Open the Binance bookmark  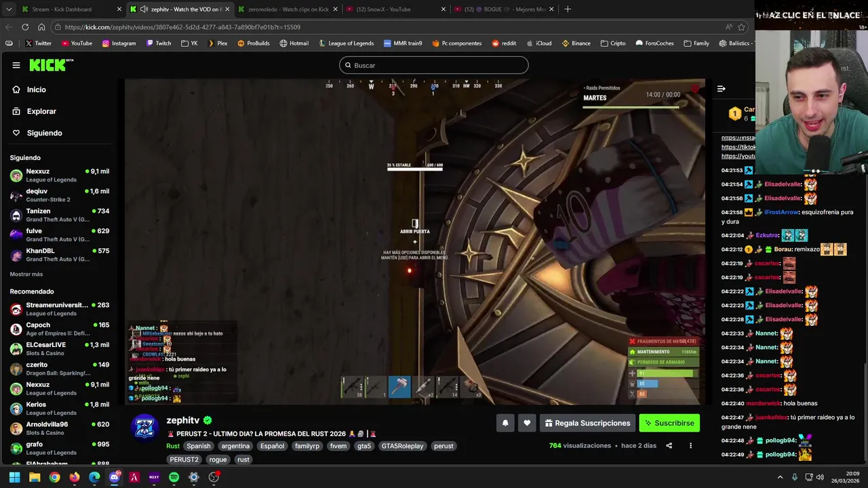576,43
